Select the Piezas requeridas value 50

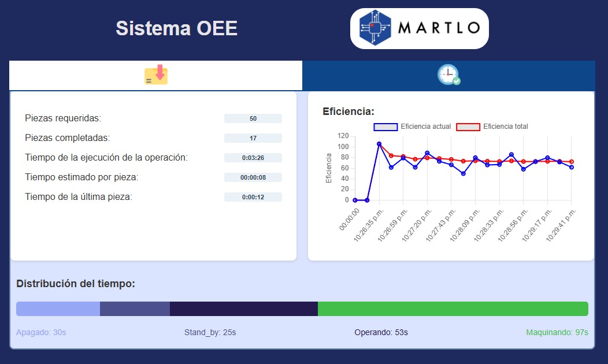(x=253, y=118)
